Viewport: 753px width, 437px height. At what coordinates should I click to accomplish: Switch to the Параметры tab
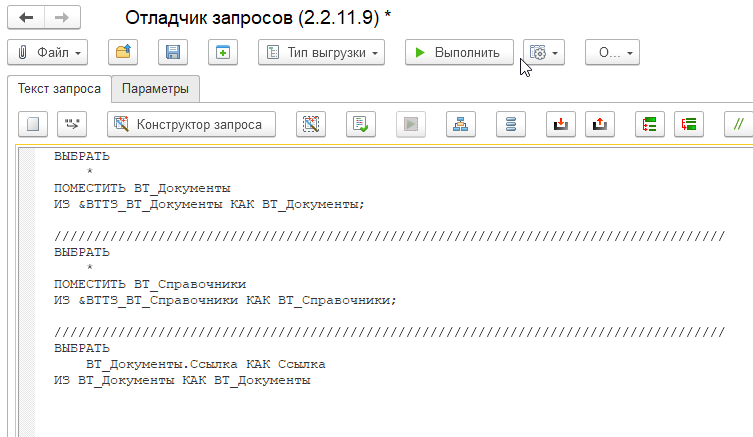pyautogui.click(x=155, y=89)
